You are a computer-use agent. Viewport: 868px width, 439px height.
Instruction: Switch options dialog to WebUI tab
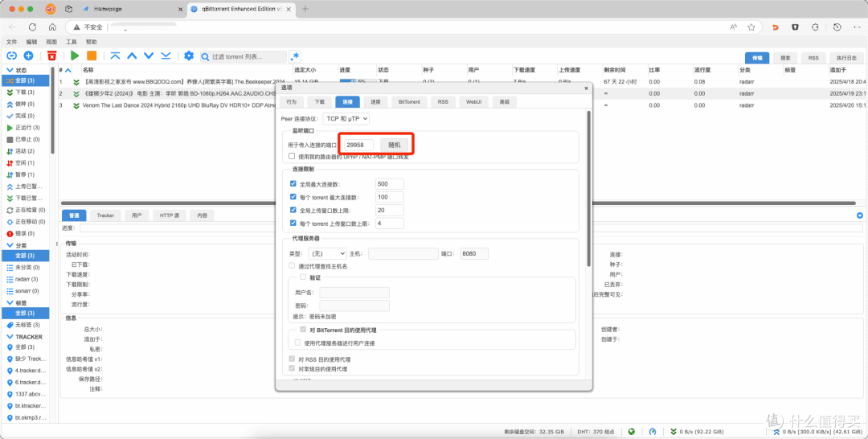(x=474, y=102)
